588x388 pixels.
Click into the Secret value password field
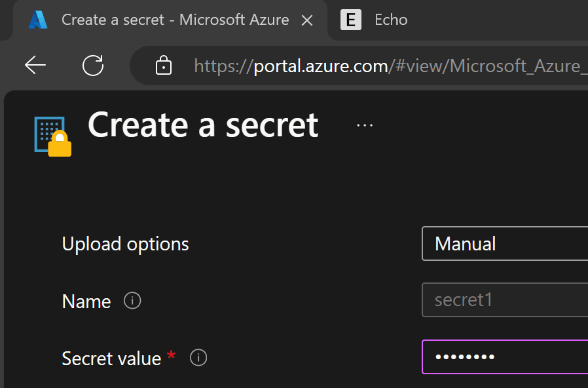pos(505,357)
